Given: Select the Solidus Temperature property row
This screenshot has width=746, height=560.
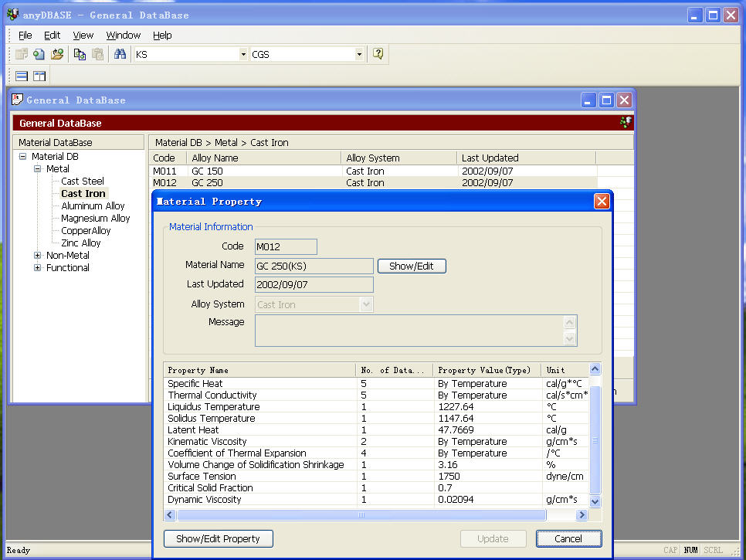Looking at the screenshot, I should 377,418.
